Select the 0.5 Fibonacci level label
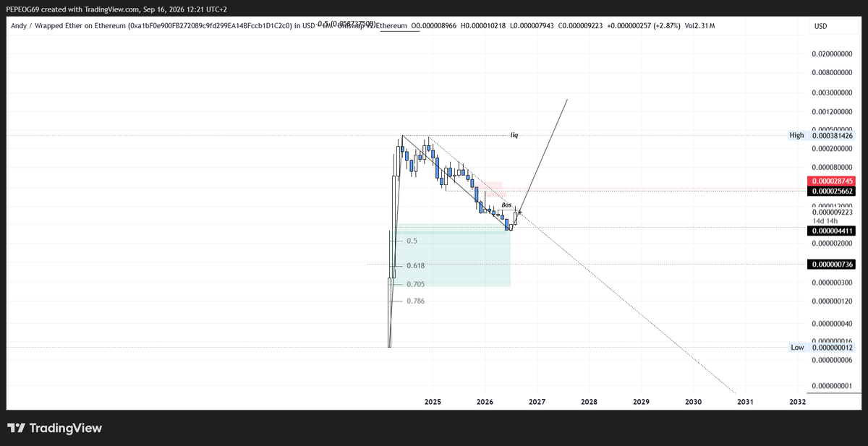Screen dimensions: 868x446 coord(412,241)
